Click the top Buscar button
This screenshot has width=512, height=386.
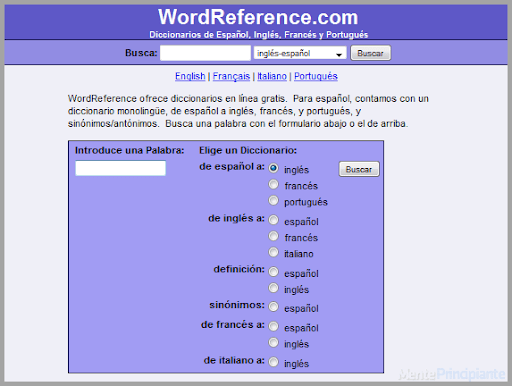[x=370, y=53]
